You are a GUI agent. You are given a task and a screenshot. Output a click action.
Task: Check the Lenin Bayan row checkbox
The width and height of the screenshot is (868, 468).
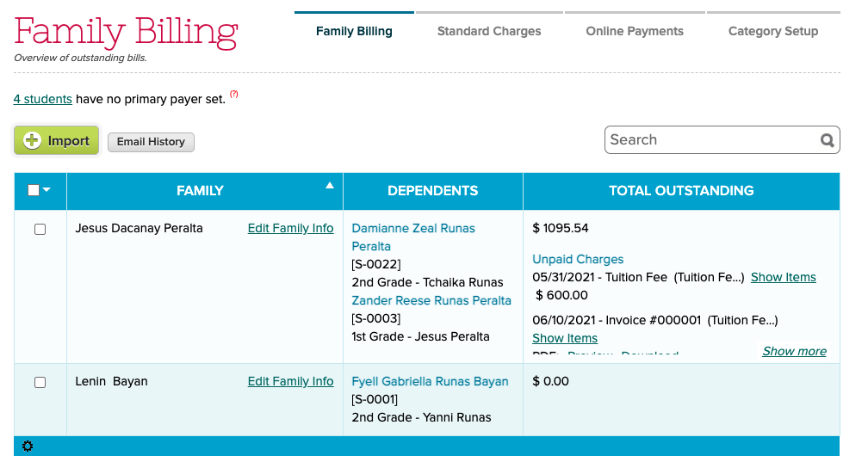(40, 383)
